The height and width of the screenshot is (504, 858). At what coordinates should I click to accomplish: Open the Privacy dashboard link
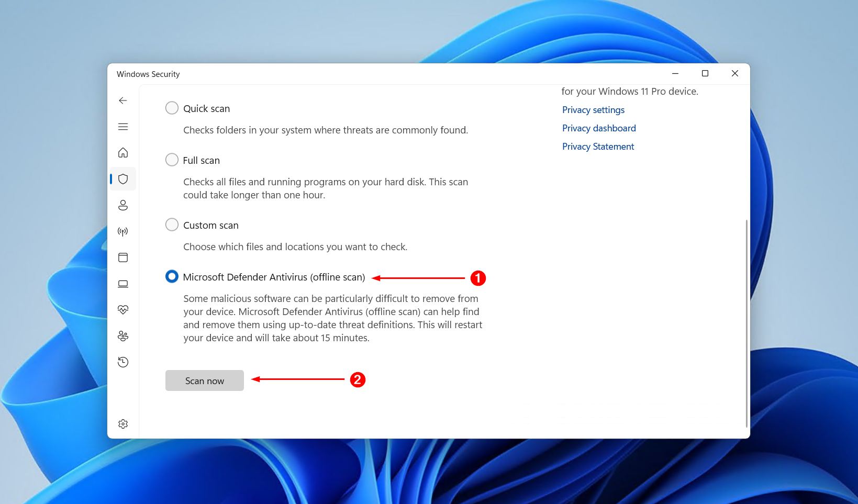point(599,128)
